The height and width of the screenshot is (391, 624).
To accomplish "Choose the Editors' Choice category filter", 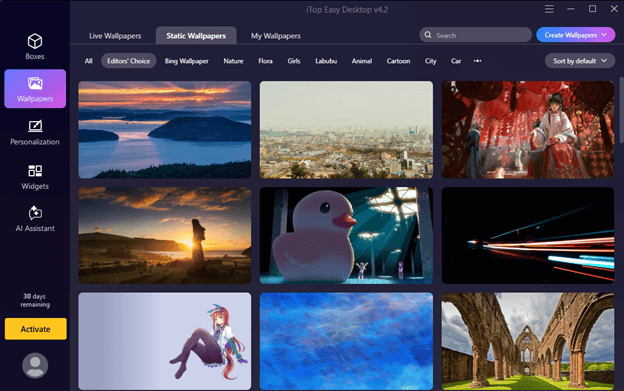I will (129, 61).
